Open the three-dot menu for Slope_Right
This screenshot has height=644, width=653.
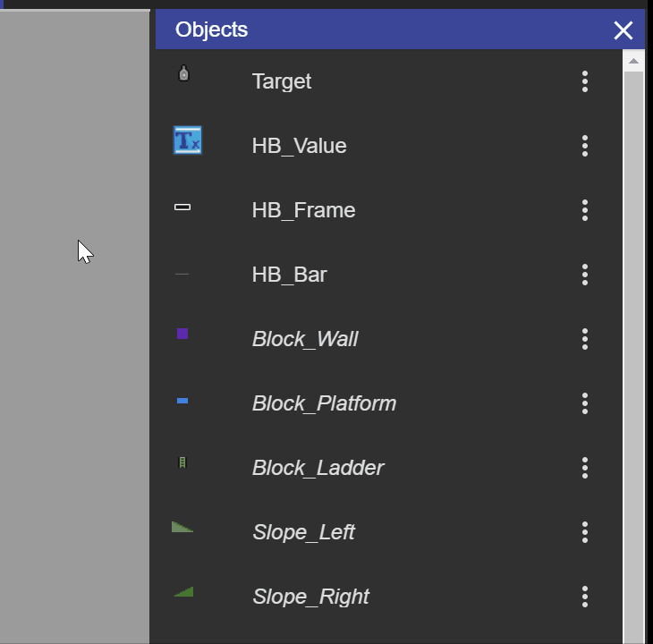pyautogui.click(x=585, y=597)
